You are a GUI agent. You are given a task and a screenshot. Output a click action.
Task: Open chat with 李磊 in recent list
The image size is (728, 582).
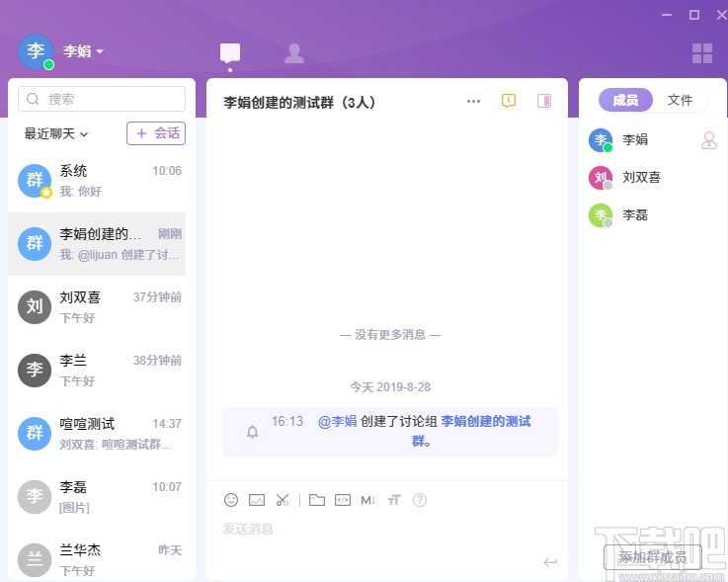97,497
